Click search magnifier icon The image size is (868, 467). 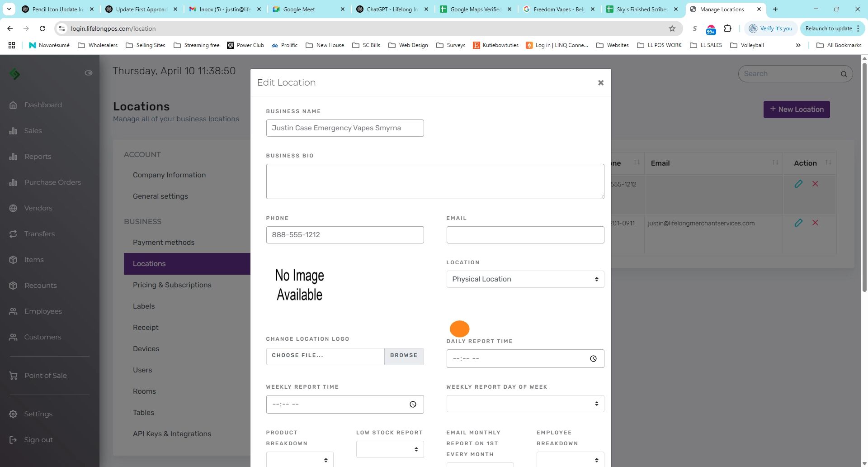tap(844, 74)
